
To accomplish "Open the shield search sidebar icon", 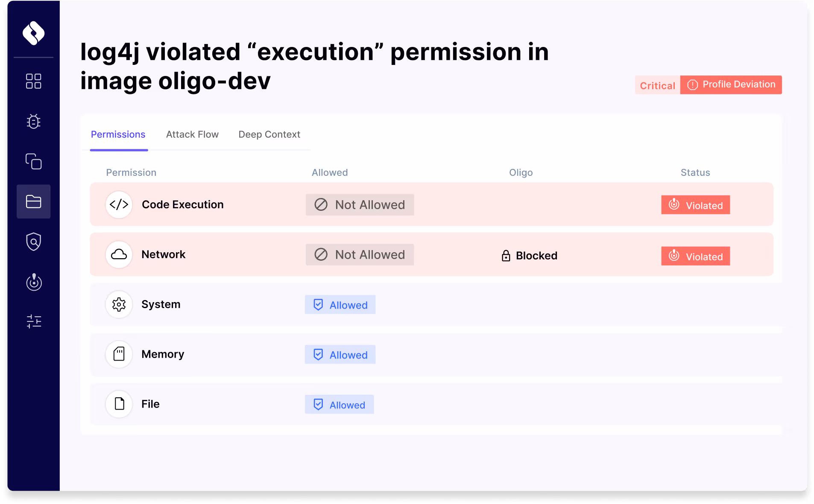I will click(x=33, y=242).
